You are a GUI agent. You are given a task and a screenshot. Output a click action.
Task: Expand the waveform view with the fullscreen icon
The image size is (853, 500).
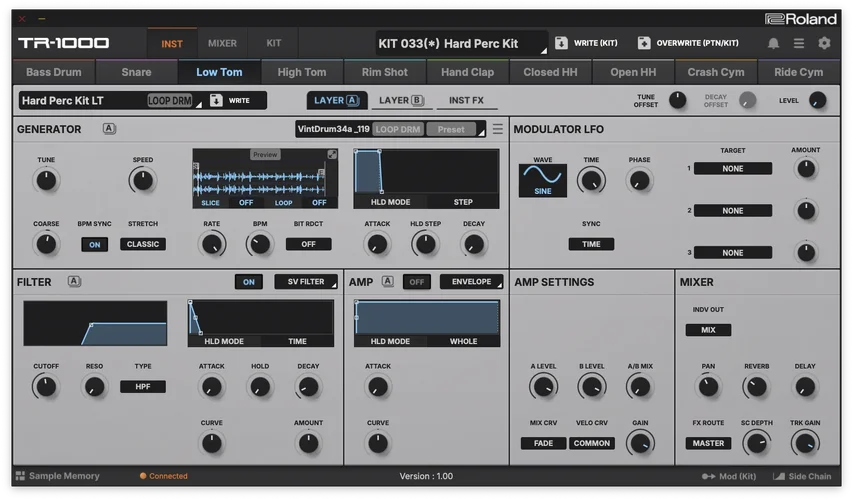tap(332, 154)
